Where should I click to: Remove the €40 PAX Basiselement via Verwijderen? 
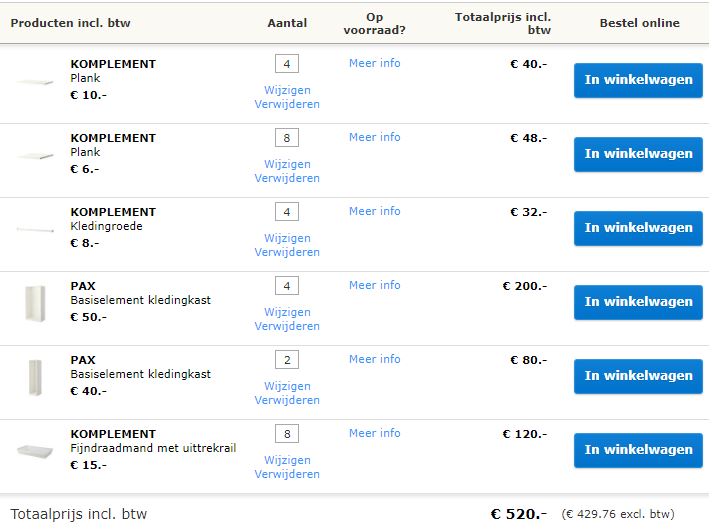(287, 400)
